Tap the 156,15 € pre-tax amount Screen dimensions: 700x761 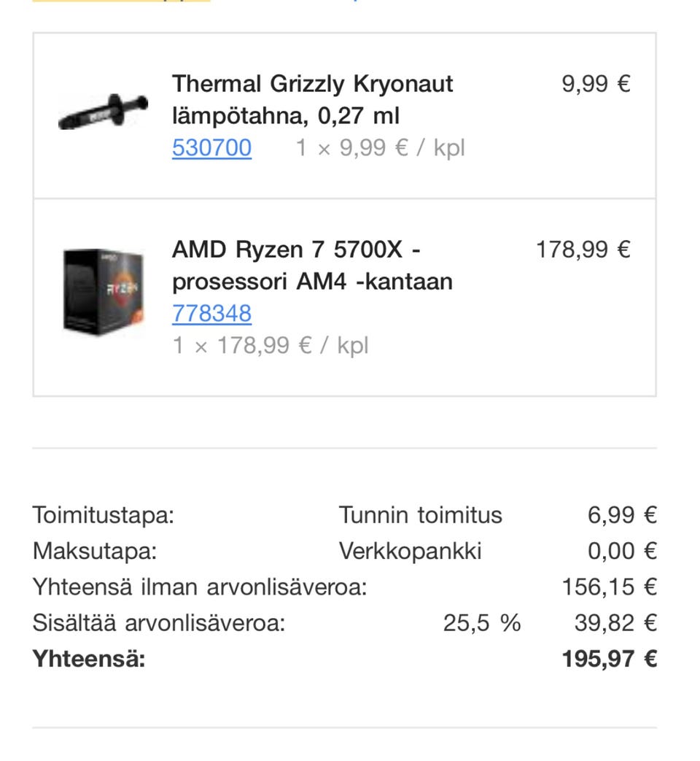609,587
